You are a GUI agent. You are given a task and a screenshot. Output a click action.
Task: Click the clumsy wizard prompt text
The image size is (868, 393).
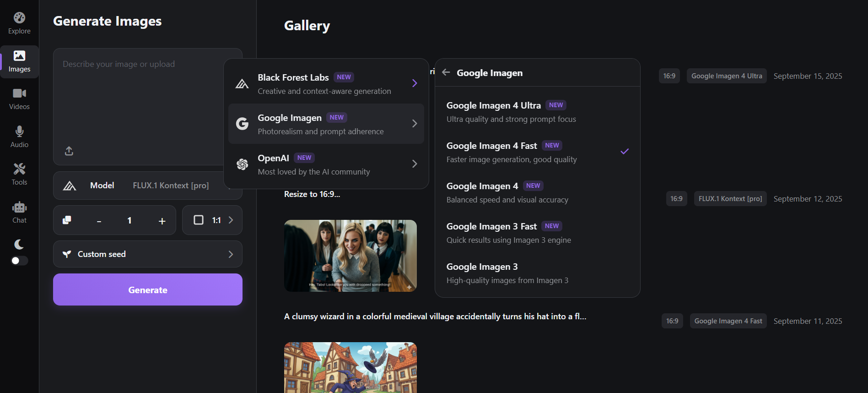(435, 317)
